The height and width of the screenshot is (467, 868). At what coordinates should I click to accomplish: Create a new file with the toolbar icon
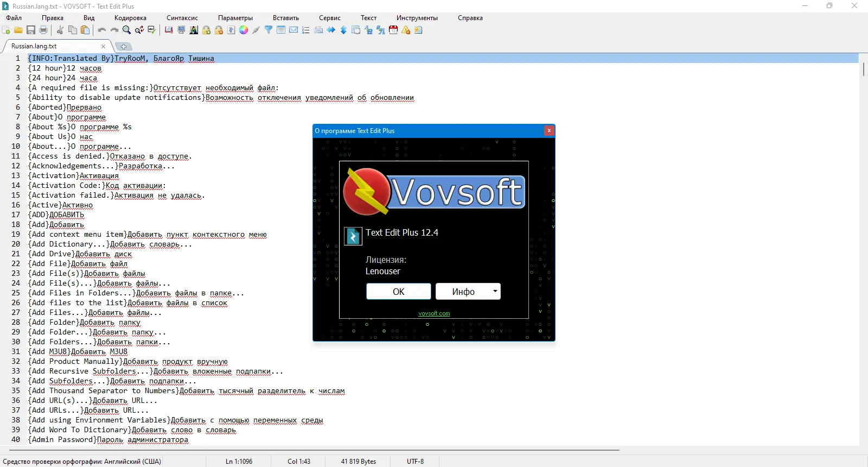[x=6, y=30]
